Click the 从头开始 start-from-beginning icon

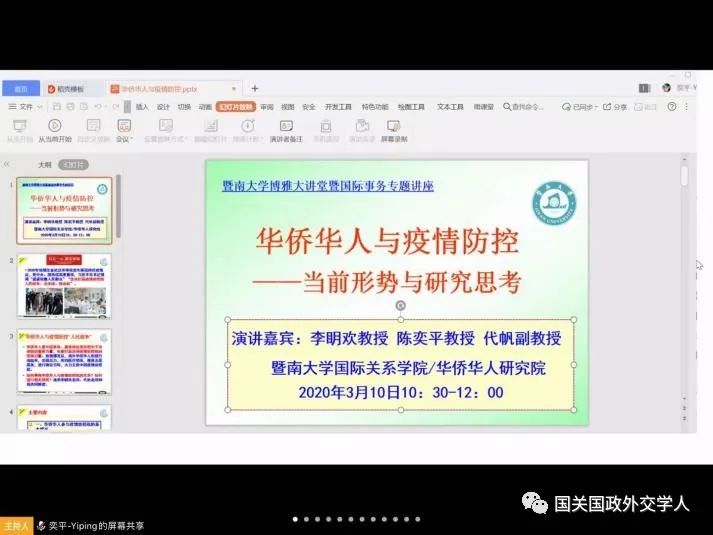pos(20,125)
